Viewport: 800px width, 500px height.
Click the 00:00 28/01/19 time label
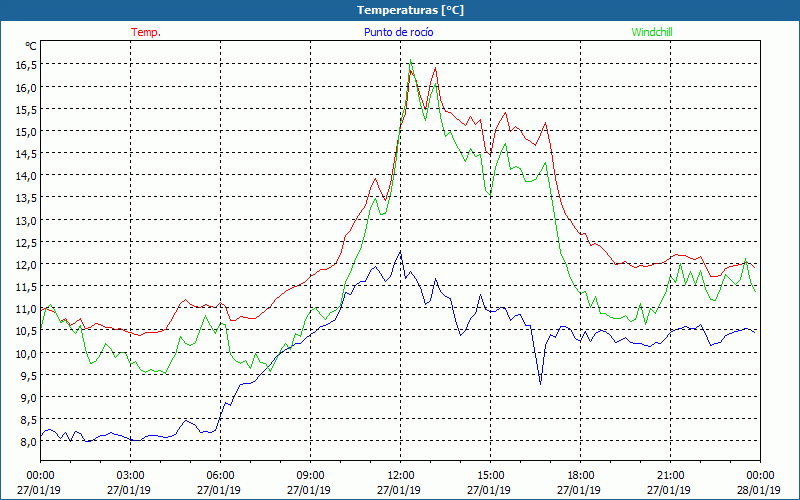pyautogui.click(x=759, y=483)
